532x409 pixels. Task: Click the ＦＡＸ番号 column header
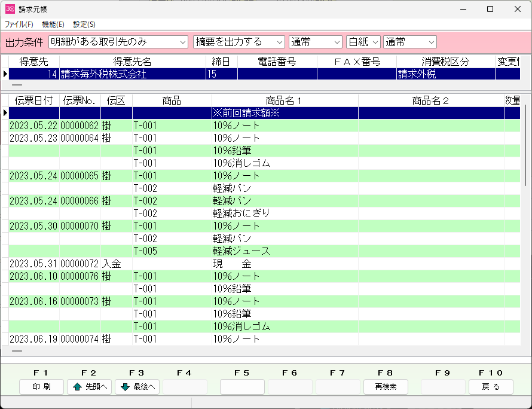pyautogui.click(x=357, y=62)
